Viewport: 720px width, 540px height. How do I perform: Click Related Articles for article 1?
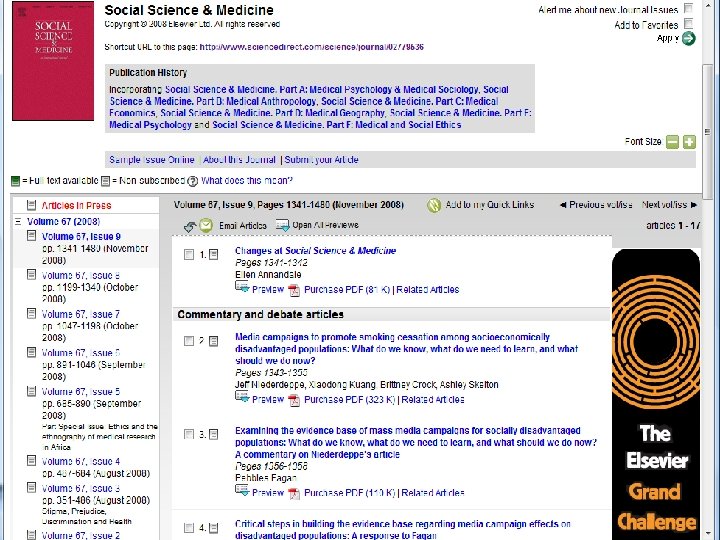coord(428,290)
